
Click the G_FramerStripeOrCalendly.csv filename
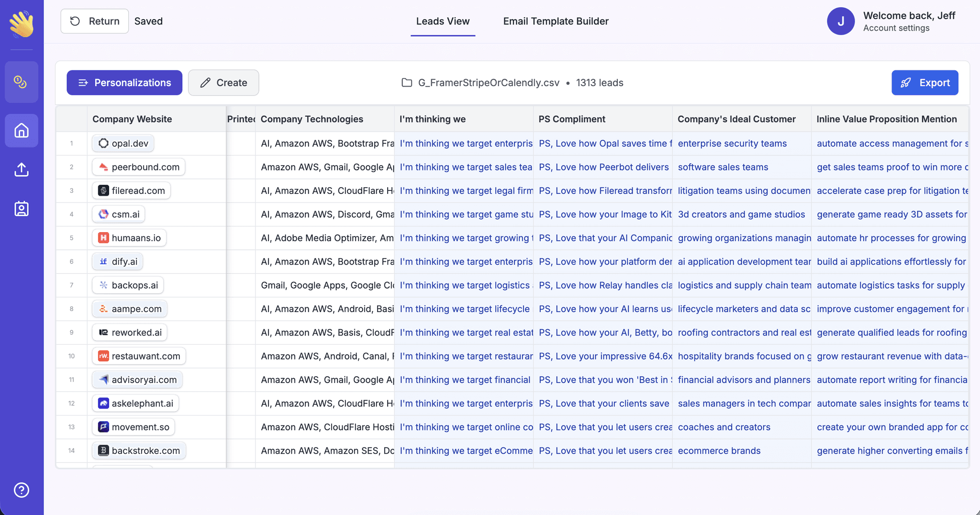pos(489,83)
